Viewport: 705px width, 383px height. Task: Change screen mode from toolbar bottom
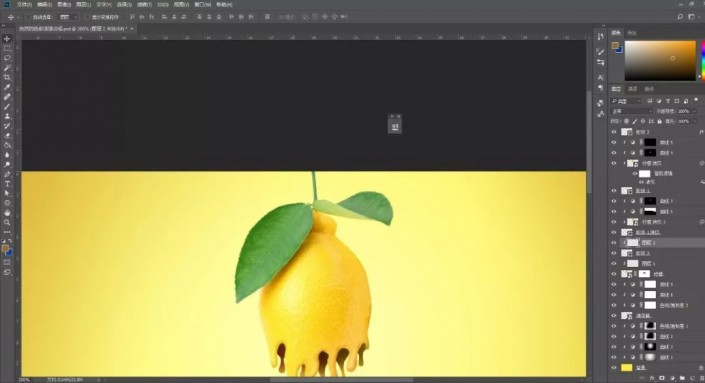pyautogui.click(x=7, y=272)
